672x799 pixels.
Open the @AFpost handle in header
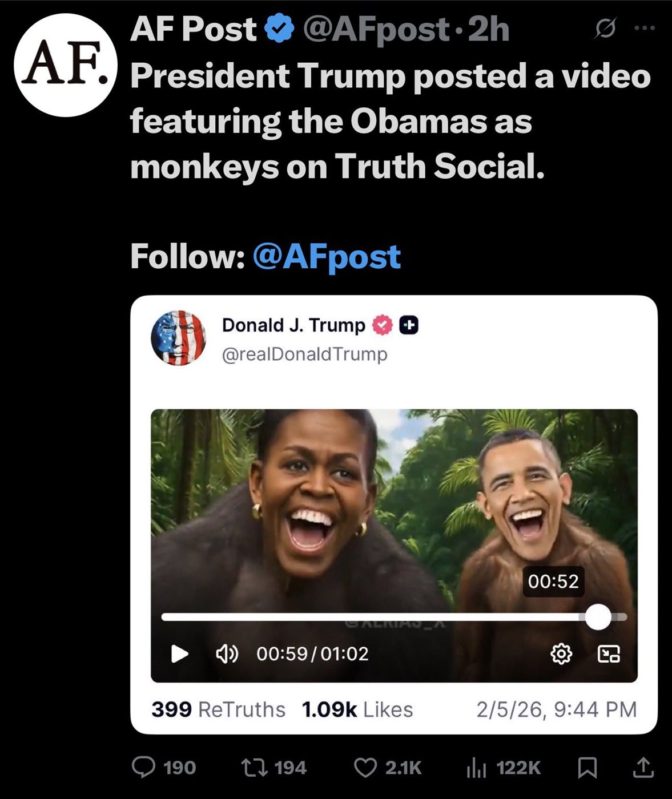click(376, 29)
